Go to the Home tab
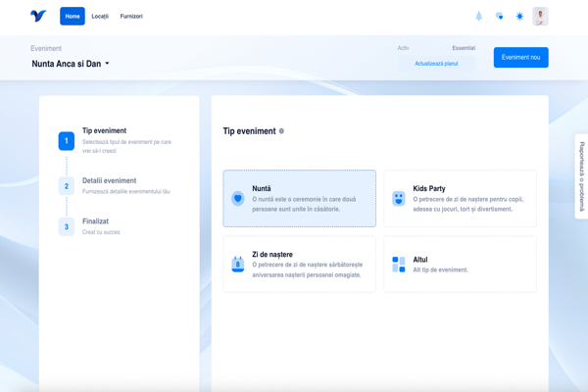Screen dimensions: 588x392 click(73, 17)
